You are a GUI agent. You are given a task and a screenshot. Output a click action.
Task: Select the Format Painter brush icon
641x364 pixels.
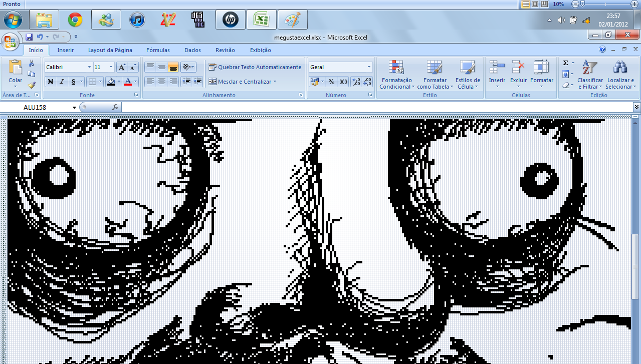[x=32, y=85]
